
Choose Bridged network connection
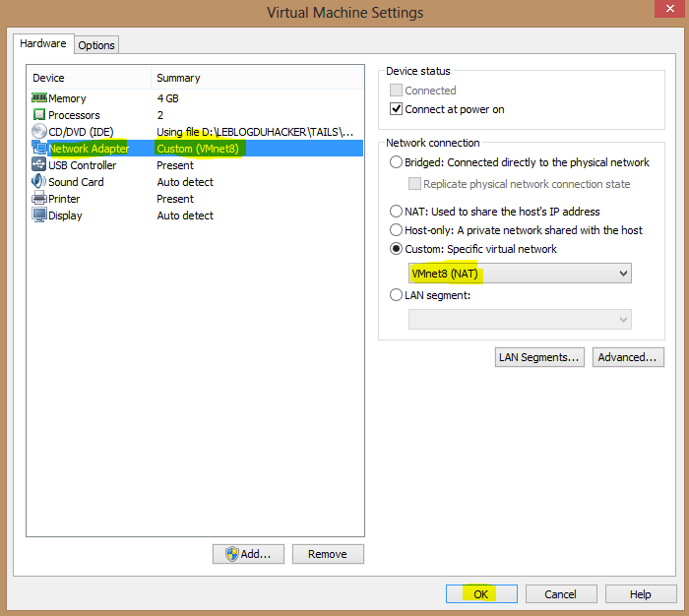[396, 162]
